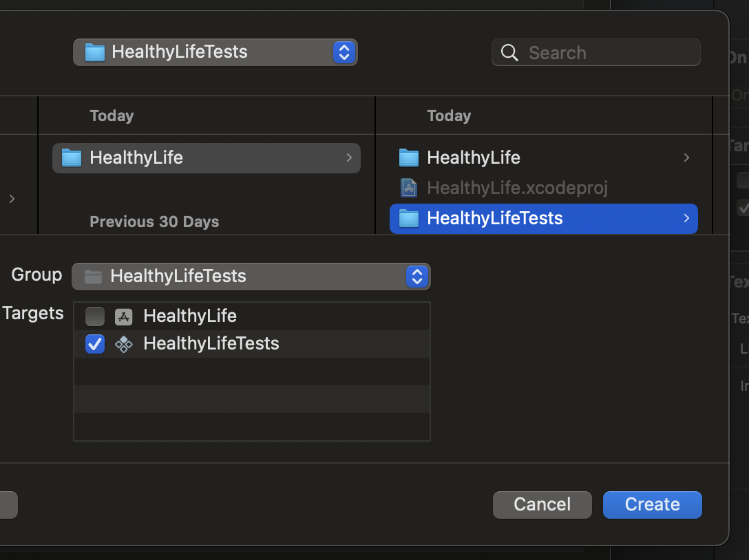The width and height of the screenshot is (749, 560).
Task: Click the HealthyLife app target icon
Action: tap(124, 316)
